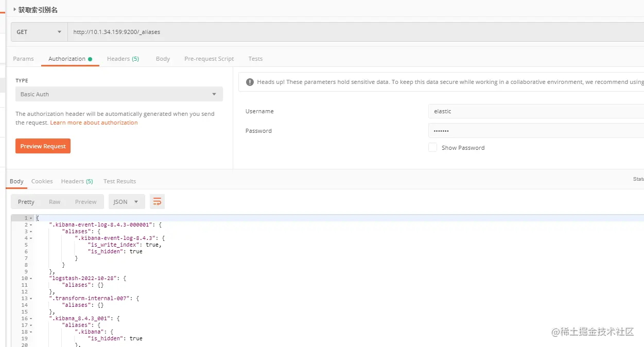
Task: Open Learn more about authorization link
Action: [x=94, y=123]
